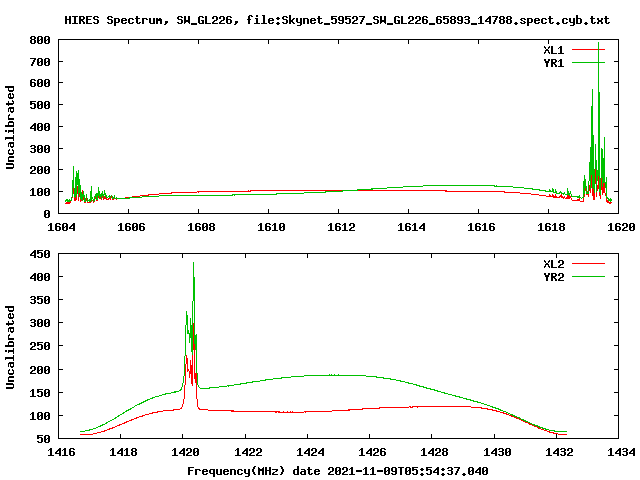This screenshot has width=640, height=480.
Task: Click the 1612 frequency tick label
Action: point(341,227)
